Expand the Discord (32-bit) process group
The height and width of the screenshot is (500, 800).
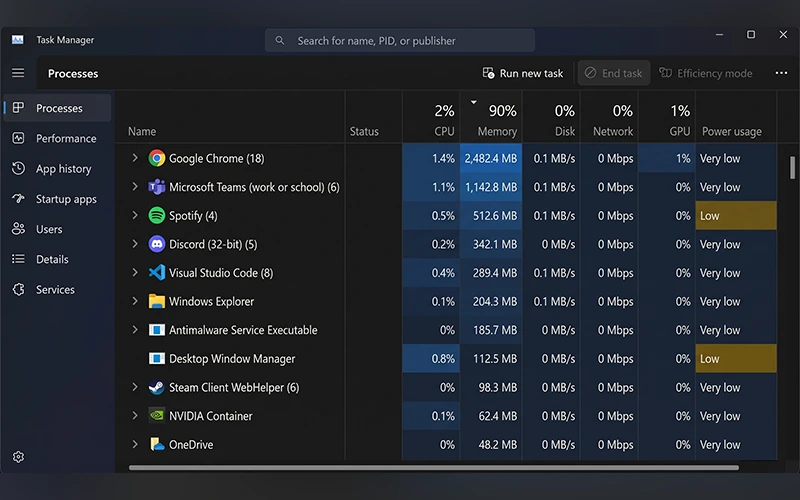coord(135,243)
